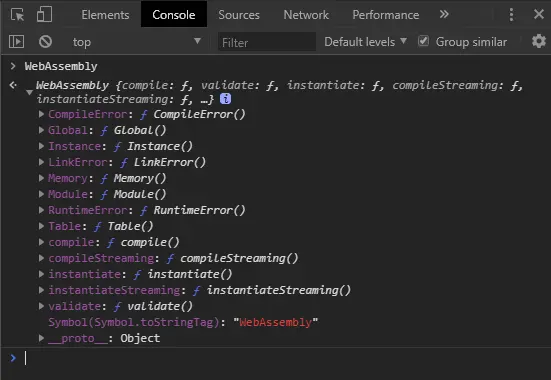
Task: Click the Symbol(Symbol.toStringTag) key
Action: pos(135,322)
